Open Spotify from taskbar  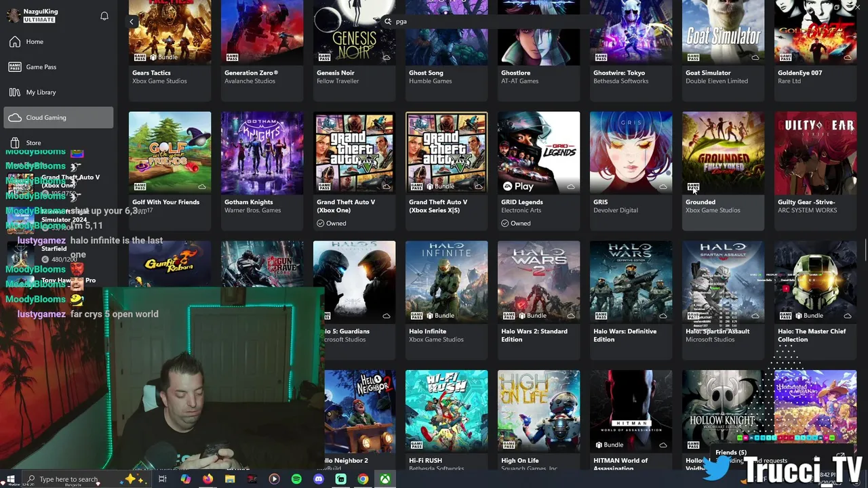click(296, 479)
